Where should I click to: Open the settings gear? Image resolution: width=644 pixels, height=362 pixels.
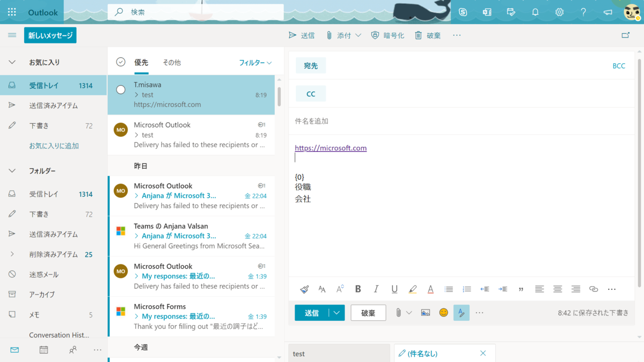click(x=559, y=12)
